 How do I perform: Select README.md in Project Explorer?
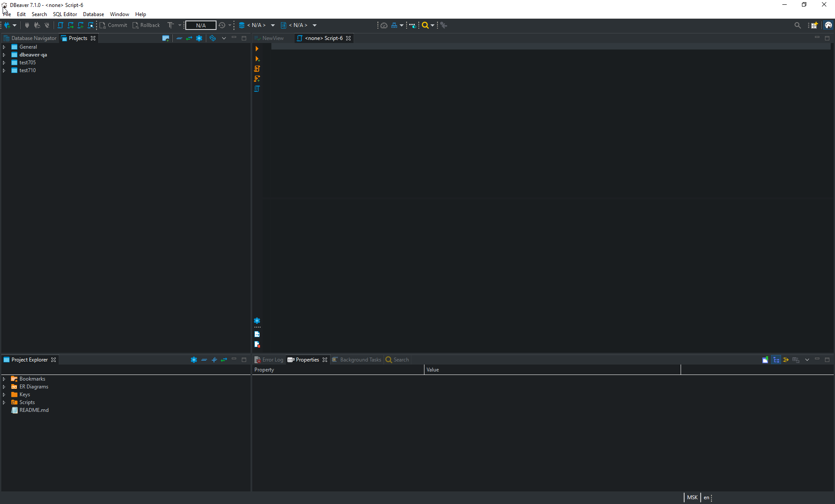tap(33, 410)
